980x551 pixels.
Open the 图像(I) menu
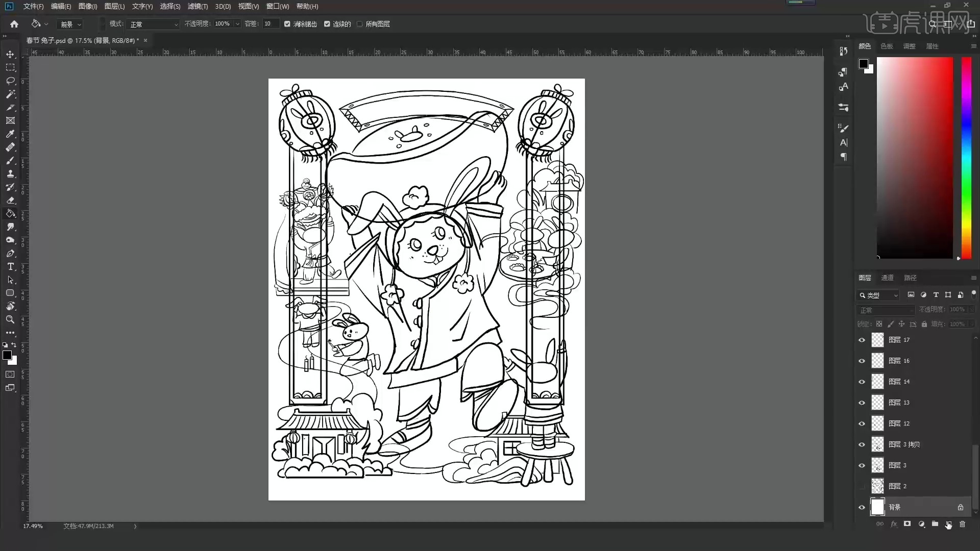pyautogui.click(x=88, y=6)
